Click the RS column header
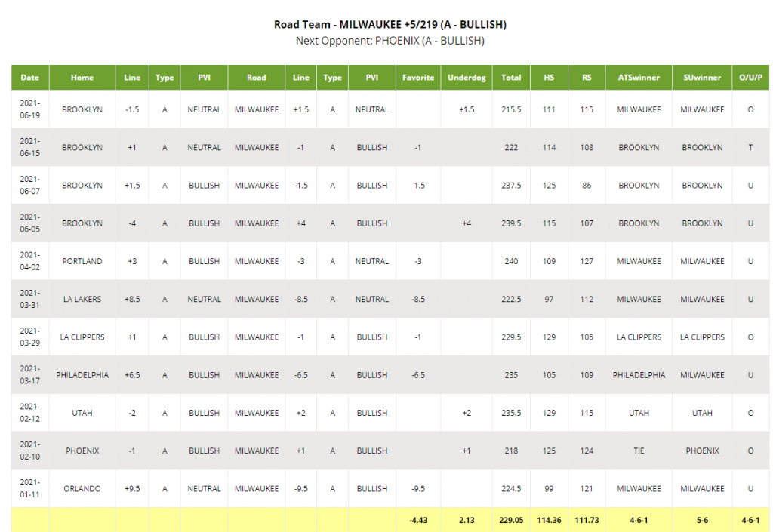773x532 pixels. click(x=587, y=77)
